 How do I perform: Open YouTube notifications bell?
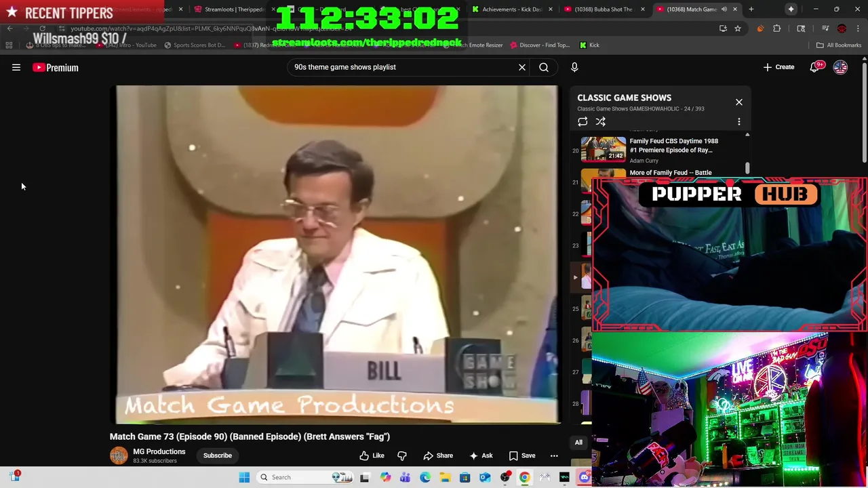click(x=815, y=67)
